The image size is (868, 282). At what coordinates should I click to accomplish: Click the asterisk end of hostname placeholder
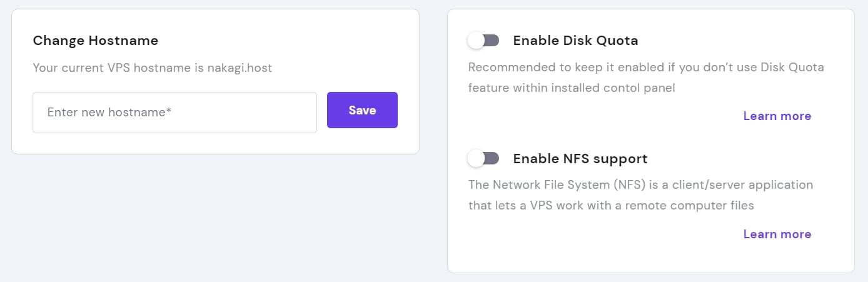point(169,112)
